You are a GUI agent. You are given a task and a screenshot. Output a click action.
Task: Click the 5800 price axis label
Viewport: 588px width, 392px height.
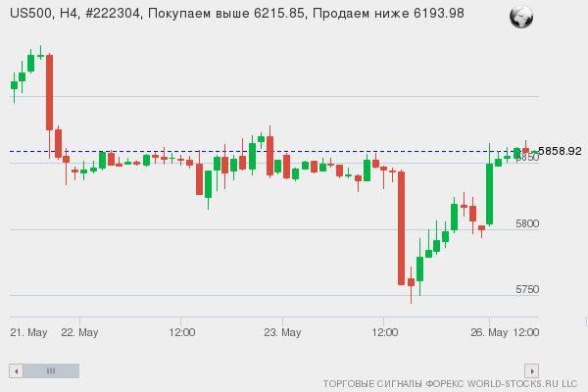[527, 223]
